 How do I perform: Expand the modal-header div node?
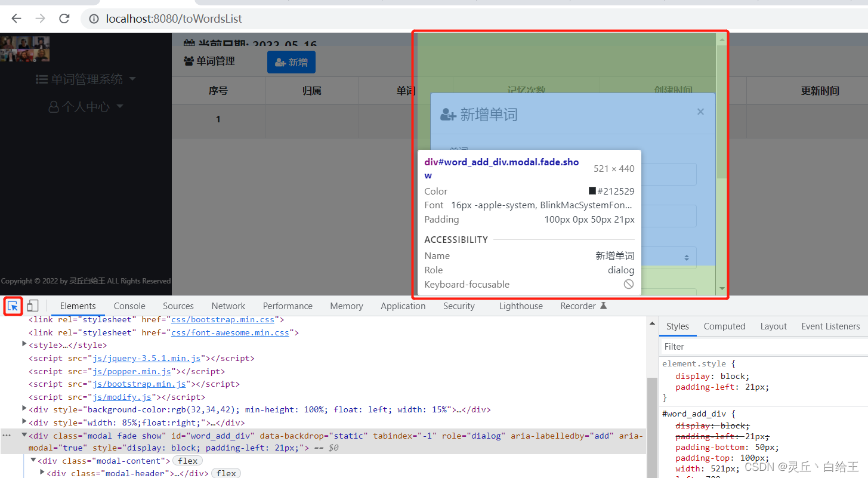tap(42, 473)
